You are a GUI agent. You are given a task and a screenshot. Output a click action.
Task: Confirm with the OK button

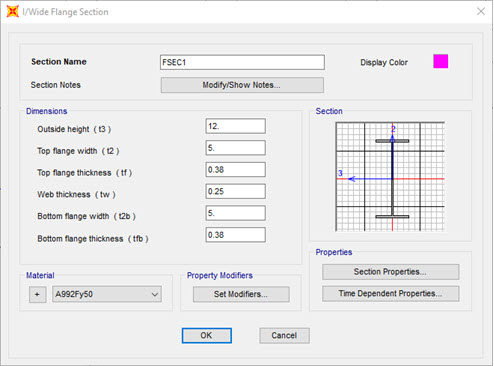pyautogui.click(x=207, y=335)
